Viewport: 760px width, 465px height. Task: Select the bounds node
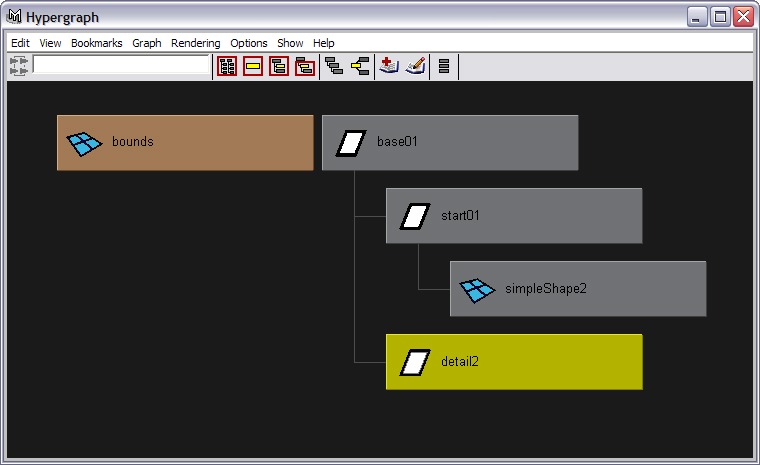[185, 143]
